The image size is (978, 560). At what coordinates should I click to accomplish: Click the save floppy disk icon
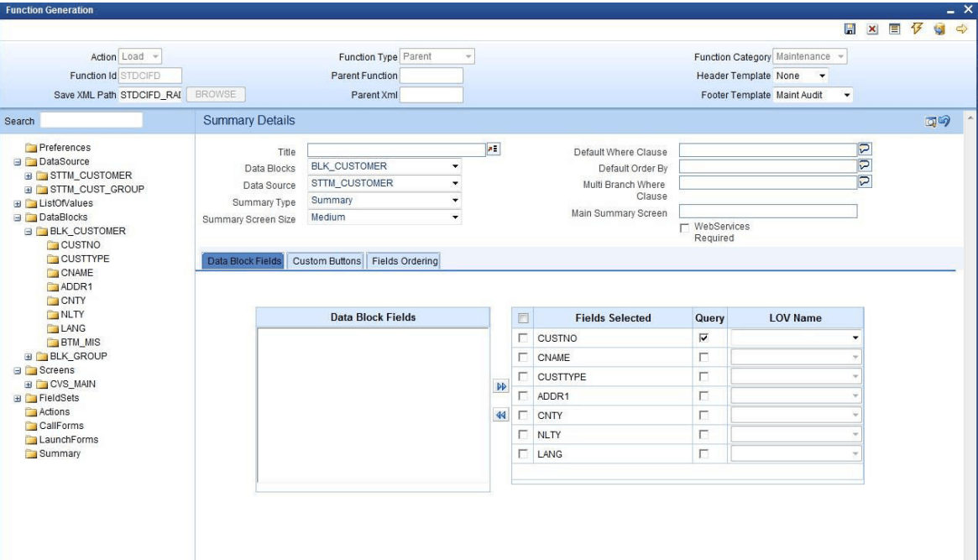pos(850,30)
